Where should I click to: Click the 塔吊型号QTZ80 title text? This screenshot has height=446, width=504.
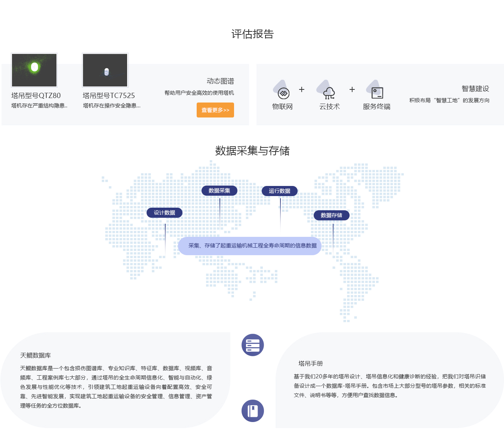click(36, 95)
